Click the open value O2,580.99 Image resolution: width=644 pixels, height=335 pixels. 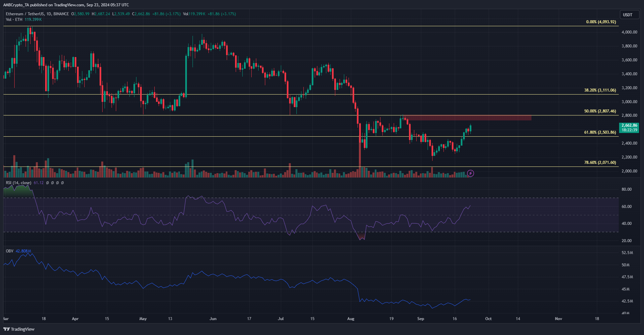(x=80, y=14)
